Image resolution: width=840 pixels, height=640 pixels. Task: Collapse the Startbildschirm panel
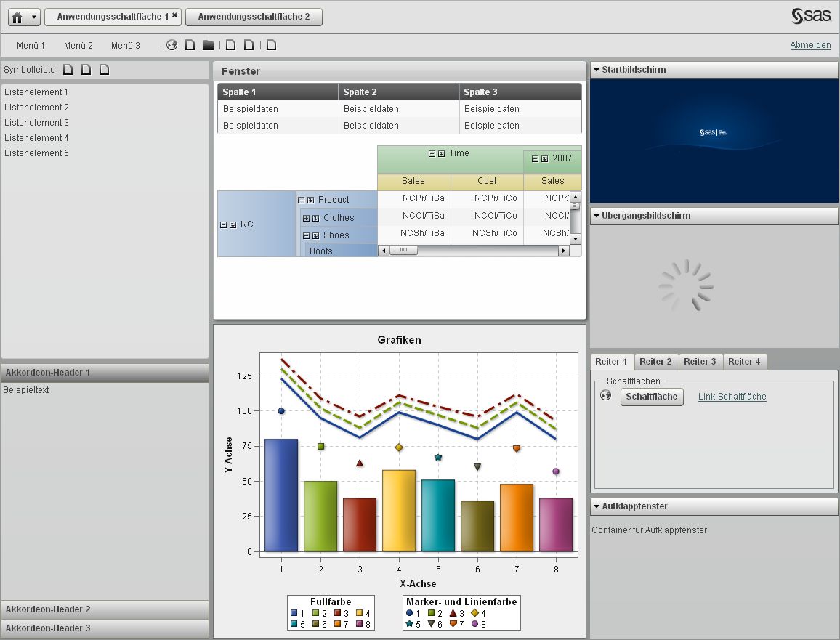(597, 70)
